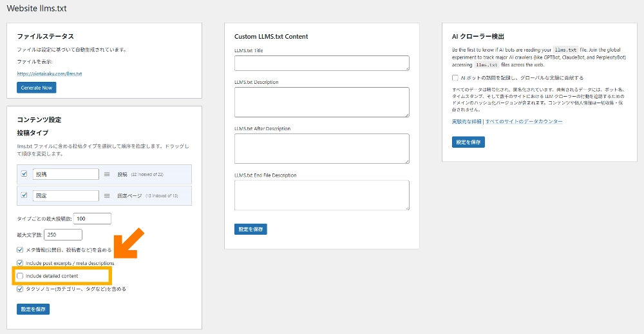Uncheck Include post excerpts / meta descriptions
The width and height of the screenshot is (644, 334).
click(x=20, y=263)
